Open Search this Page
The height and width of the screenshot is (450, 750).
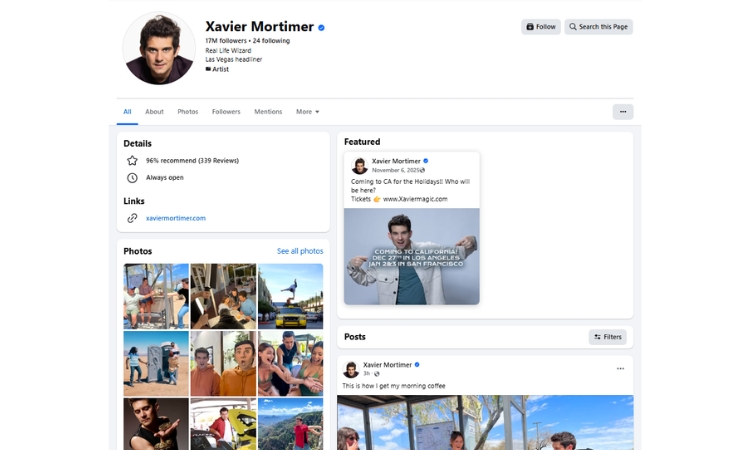(598, 27)
